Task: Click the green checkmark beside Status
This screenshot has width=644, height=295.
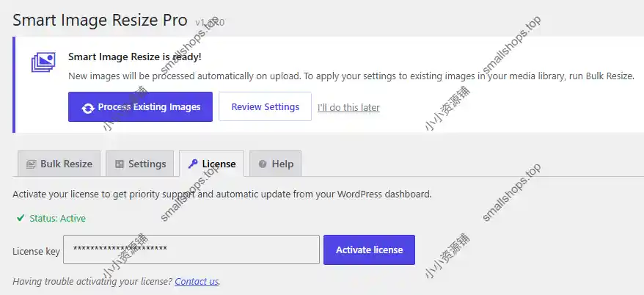Action: [x=21, y=218]
